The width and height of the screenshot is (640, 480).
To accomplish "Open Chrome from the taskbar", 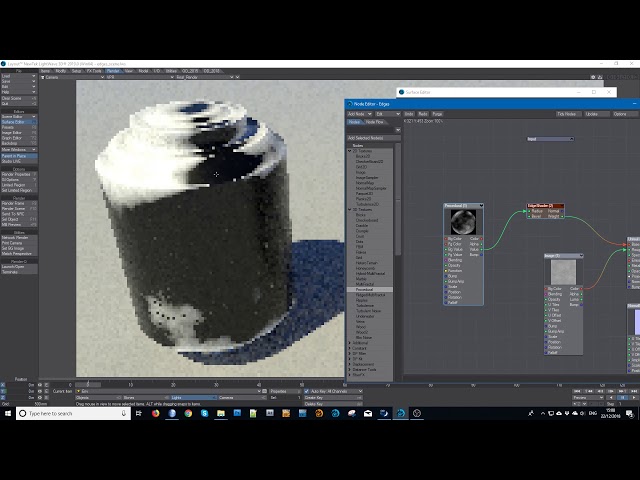I will tap(188, 413).
